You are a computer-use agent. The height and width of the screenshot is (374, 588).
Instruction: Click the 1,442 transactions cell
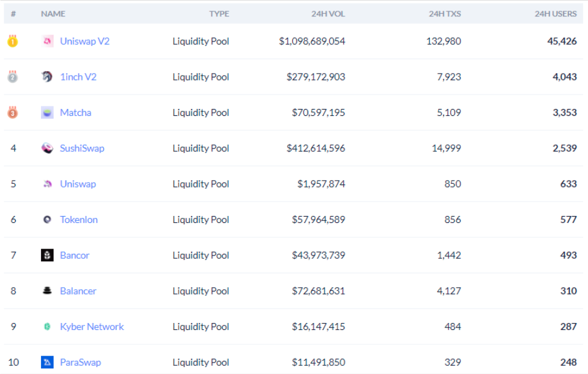click(449, 255)
